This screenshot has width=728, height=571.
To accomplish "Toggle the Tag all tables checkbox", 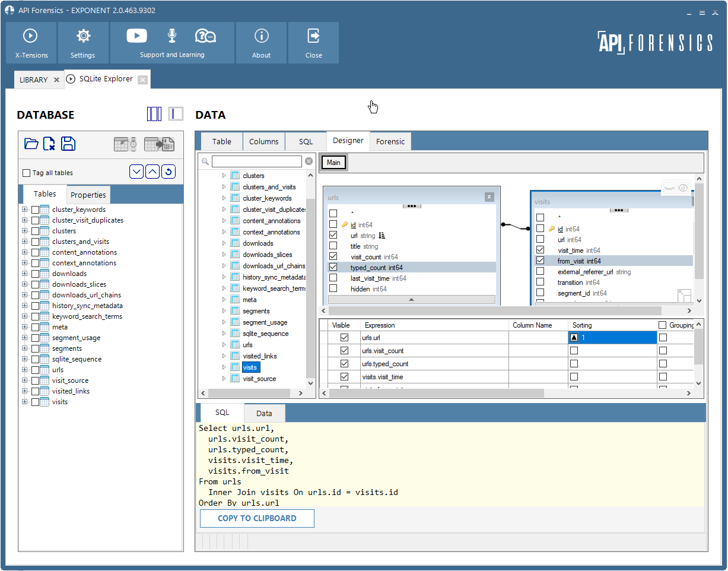I will (x=26, y=173).
